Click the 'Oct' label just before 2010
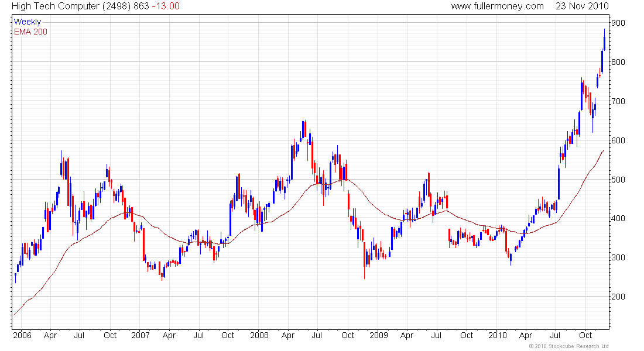This screenshot has height=351, width=644. point(467,335)
